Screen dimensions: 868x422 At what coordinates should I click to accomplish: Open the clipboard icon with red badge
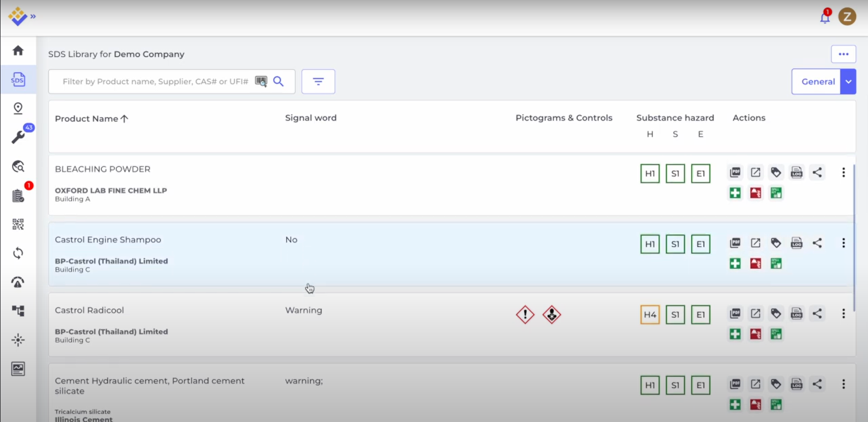tap(18, 196)
